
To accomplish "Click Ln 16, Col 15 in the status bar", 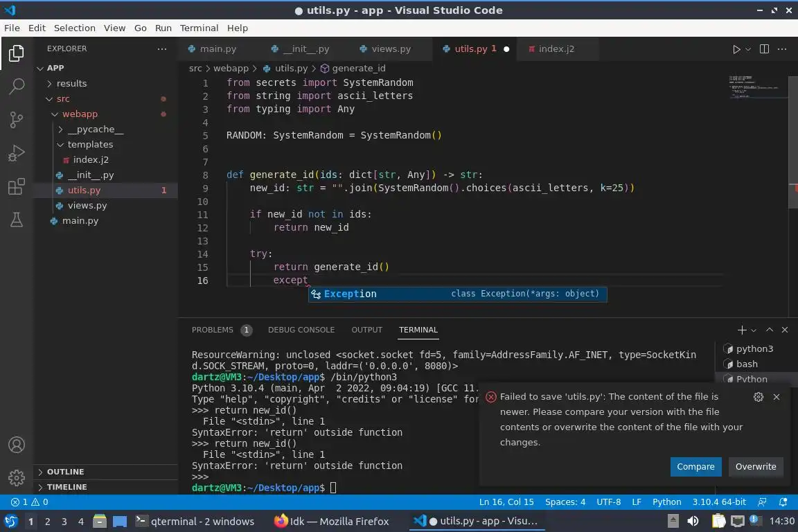I will pos(506,502).
